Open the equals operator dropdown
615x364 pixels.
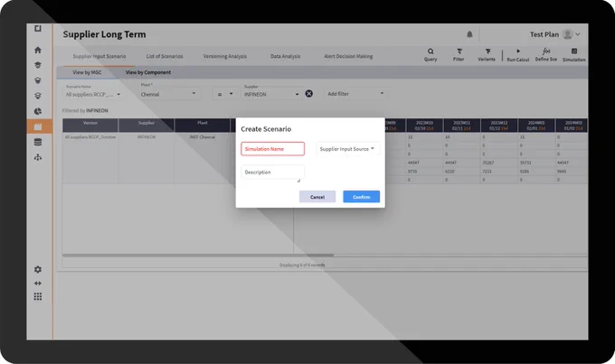[x=225, y=94]
